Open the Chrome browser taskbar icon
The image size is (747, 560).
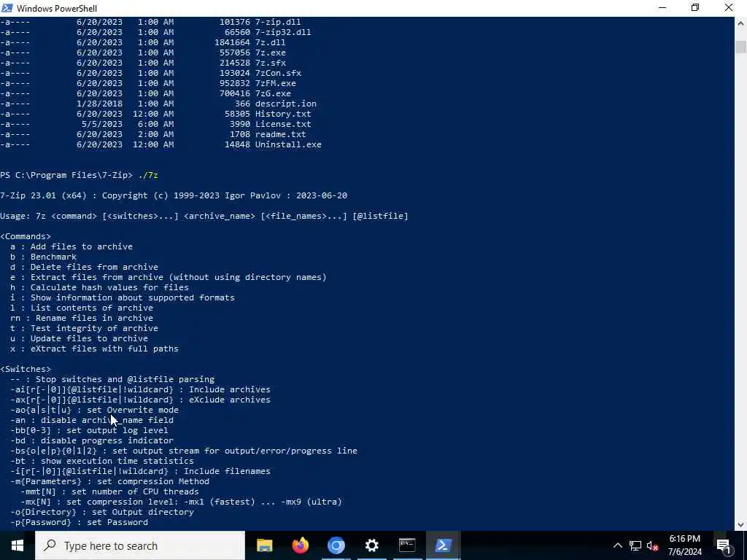[x=336, y=545]
